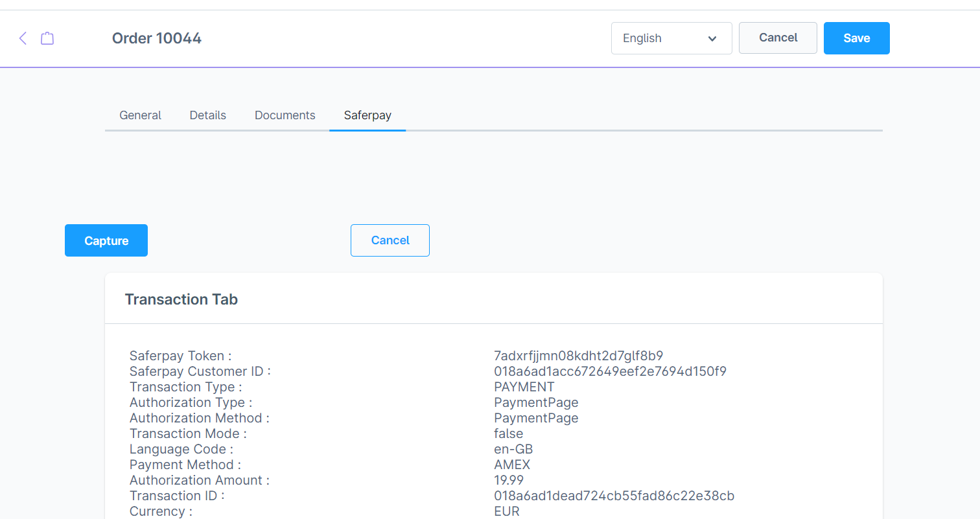Click the Transaction ID value
The width and height of the screenshot is (980, 519).
(614, 496)
